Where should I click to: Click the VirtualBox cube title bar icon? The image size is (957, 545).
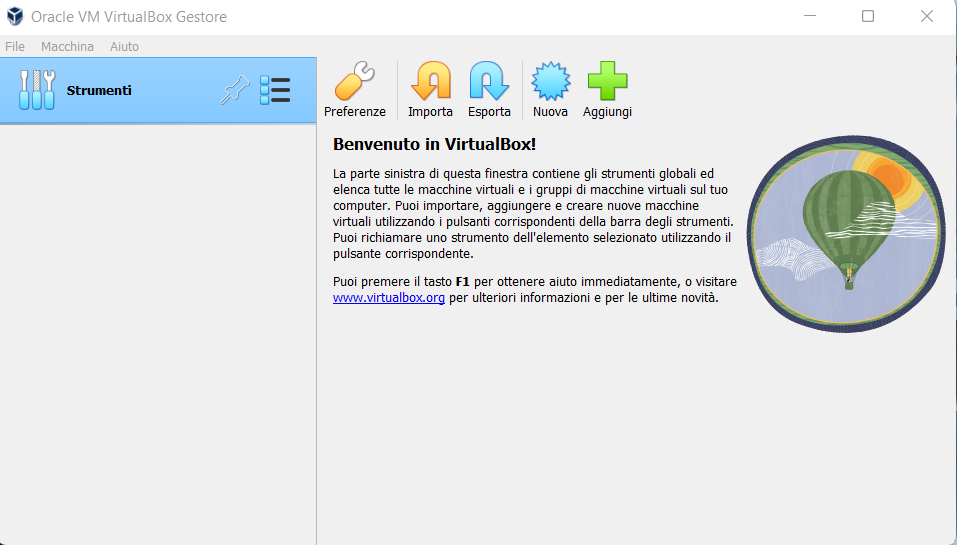[x=15, y=16]
